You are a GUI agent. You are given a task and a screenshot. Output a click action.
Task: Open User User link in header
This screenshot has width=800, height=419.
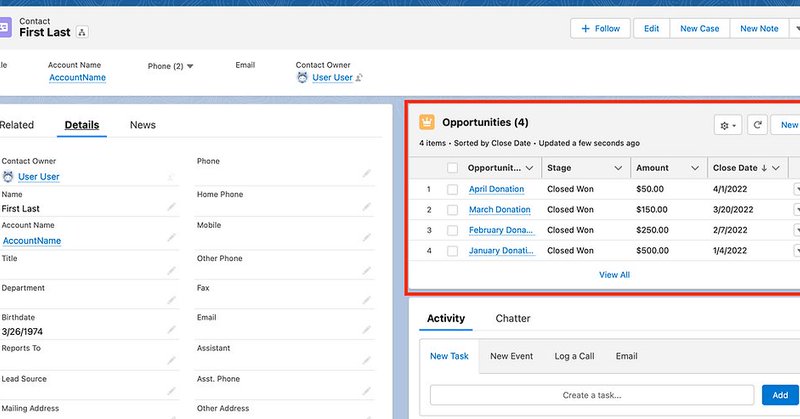click(332, 78)
